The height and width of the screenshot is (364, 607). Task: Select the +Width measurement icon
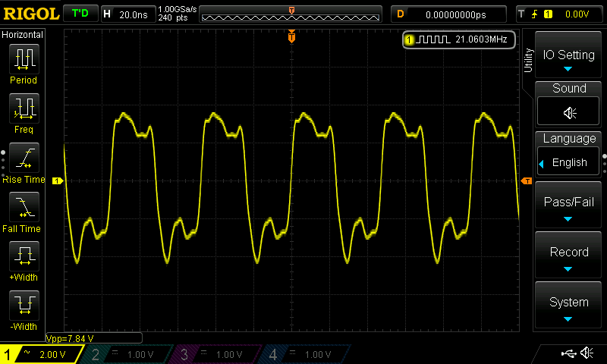click(24, 256)
